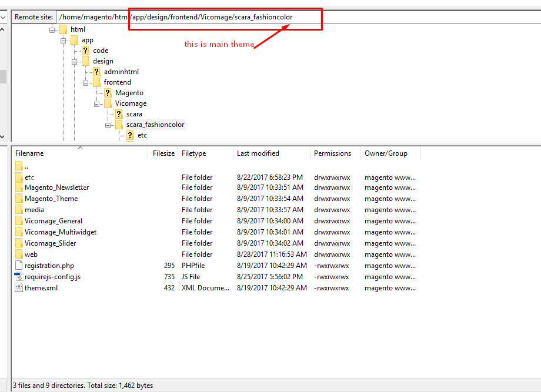Select the adminhtml folder in tree
The image size is (541, 392).
pyautogui.click(x=121, y=72)
